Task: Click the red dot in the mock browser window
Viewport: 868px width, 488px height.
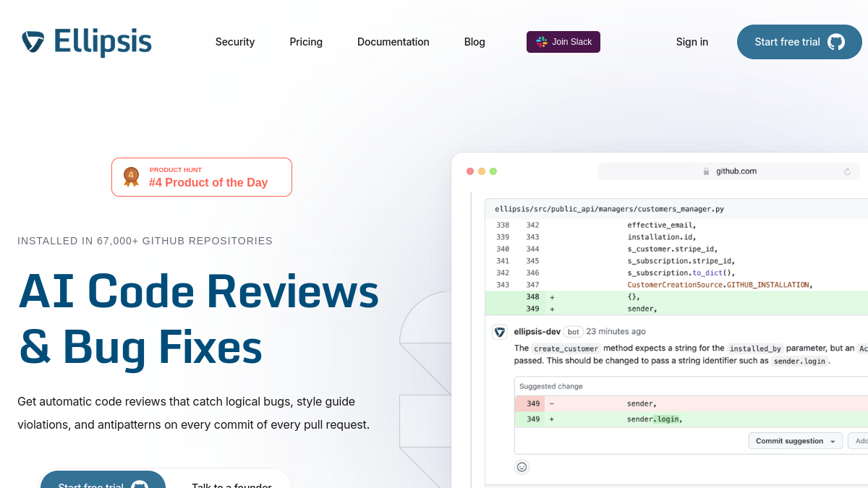Action: [470, 171]
